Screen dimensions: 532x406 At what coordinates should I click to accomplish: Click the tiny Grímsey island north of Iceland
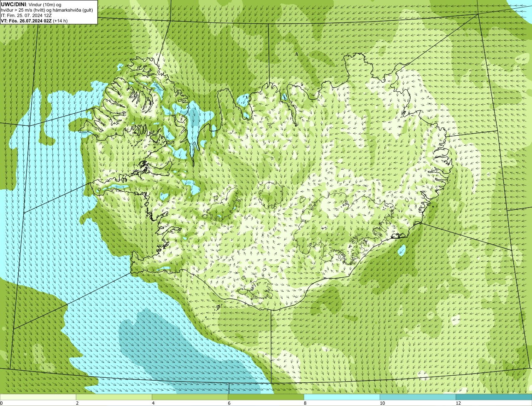297,54
